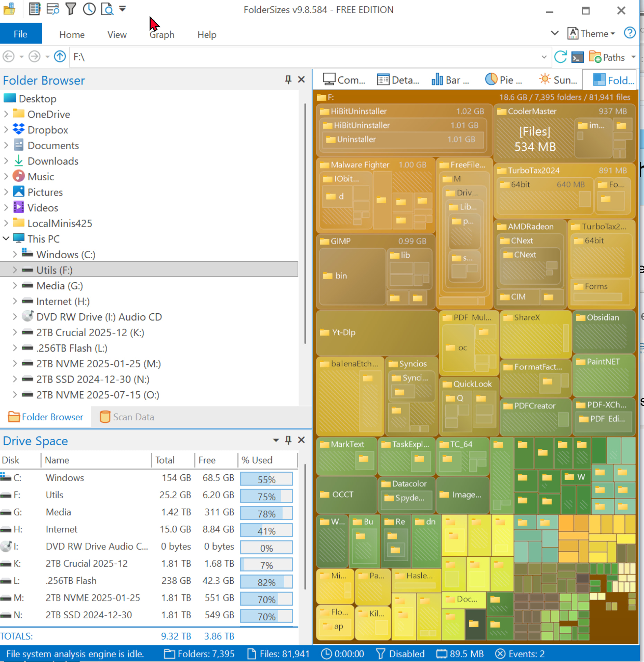Pin the Drive Space panel
Image resolution: width=644 pixels, height=662 pixels.
288,440
